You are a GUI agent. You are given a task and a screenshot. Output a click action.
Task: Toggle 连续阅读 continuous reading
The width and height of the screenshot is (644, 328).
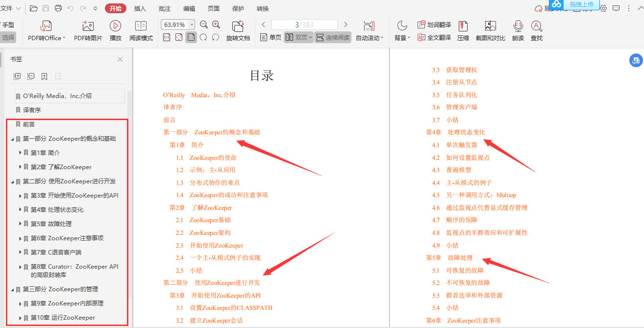pyautogui.click(x=333, y=37)
